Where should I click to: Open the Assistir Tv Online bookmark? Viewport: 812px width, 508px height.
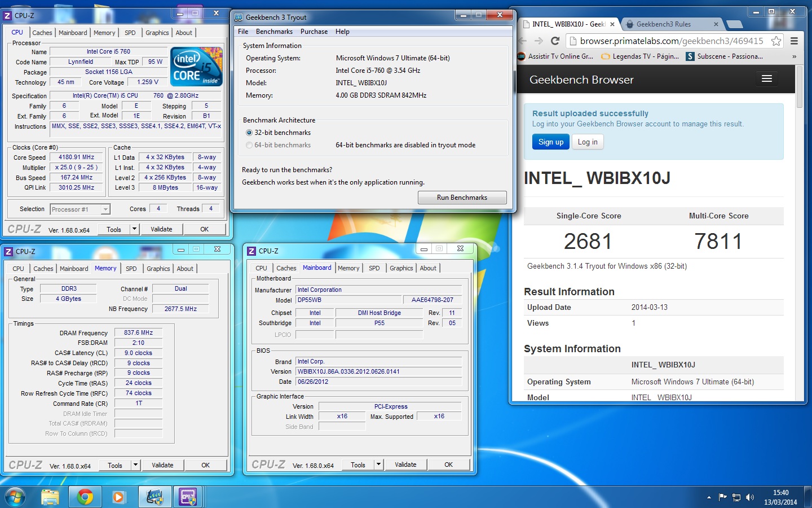tap(555, 56)
